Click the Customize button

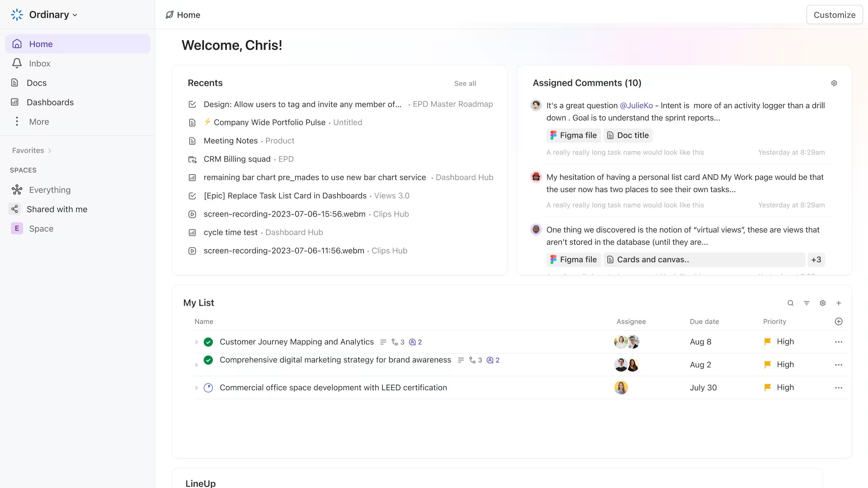pyautogui.click(x=834, y=15)
